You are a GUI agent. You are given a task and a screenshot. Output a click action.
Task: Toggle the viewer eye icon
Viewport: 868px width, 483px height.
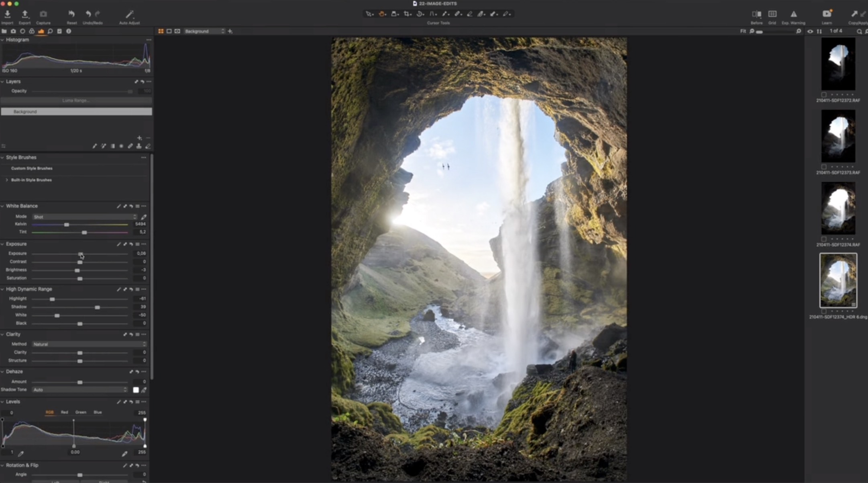click(810, 31)
